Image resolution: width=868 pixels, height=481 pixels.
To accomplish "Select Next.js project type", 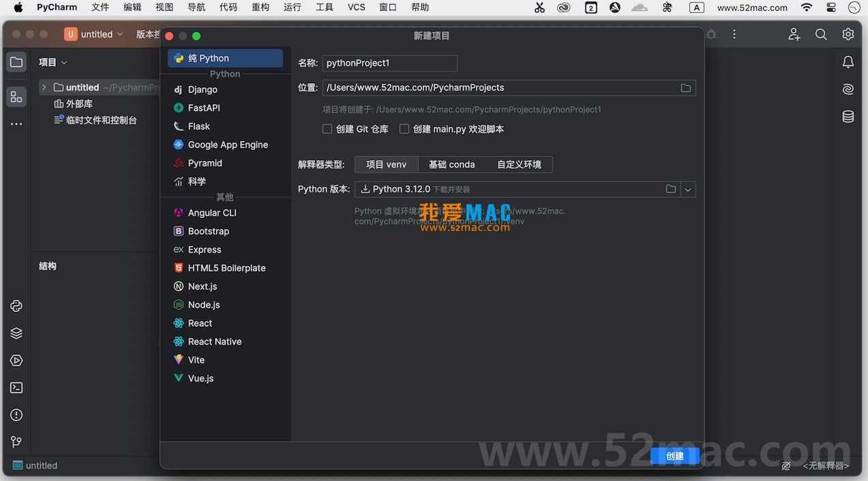I will pyautogui.click(x=225, y=286).
